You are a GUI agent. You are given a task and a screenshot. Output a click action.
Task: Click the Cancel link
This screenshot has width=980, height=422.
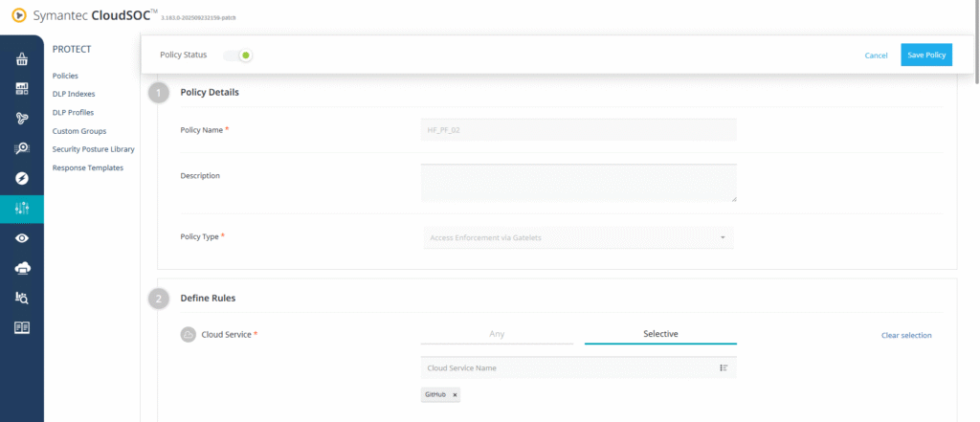point(876,56)
